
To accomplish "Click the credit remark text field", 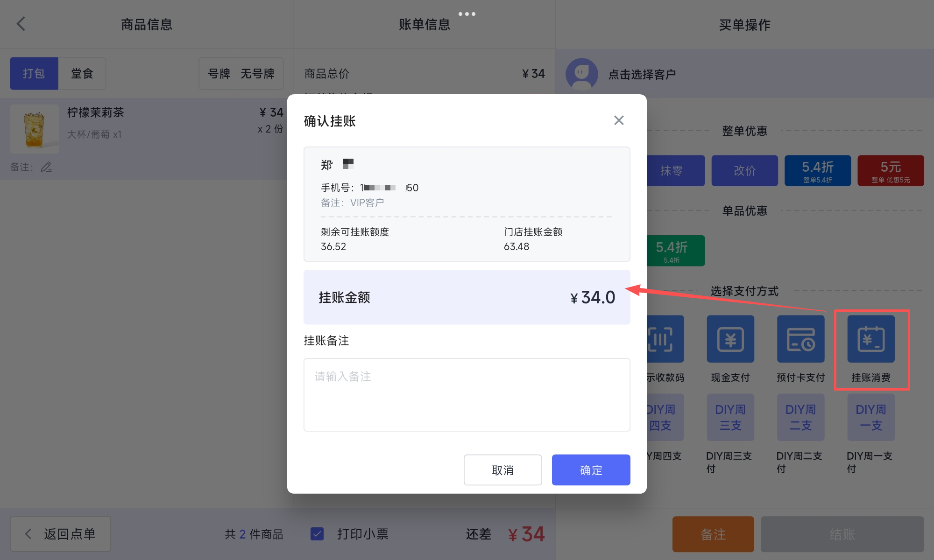I will pyautogui.click(x=467, y=395).
